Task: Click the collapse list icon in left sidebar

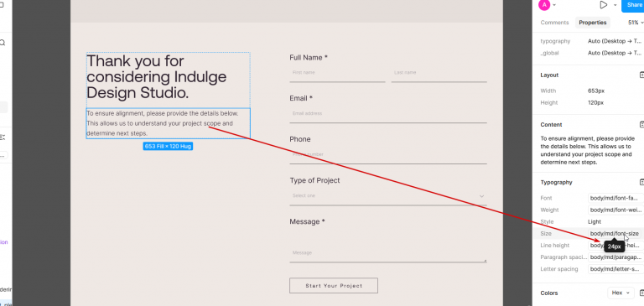Action: (3, 137)
